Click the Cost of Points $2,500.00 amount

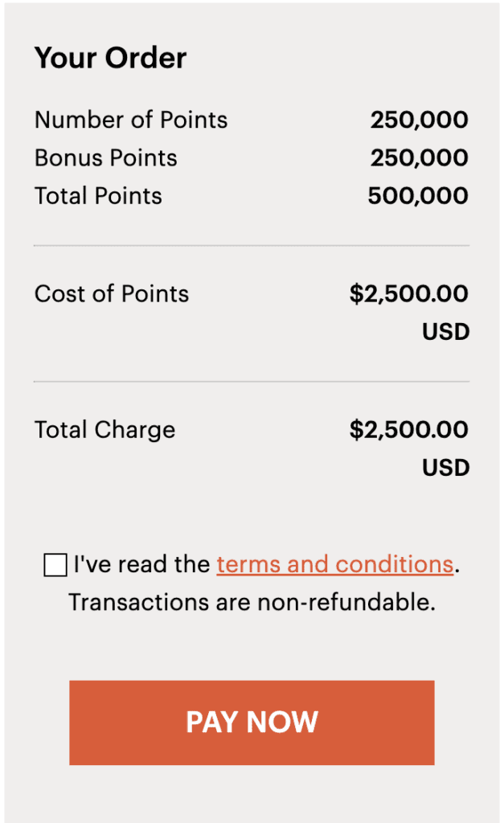[x=408, y=293]
